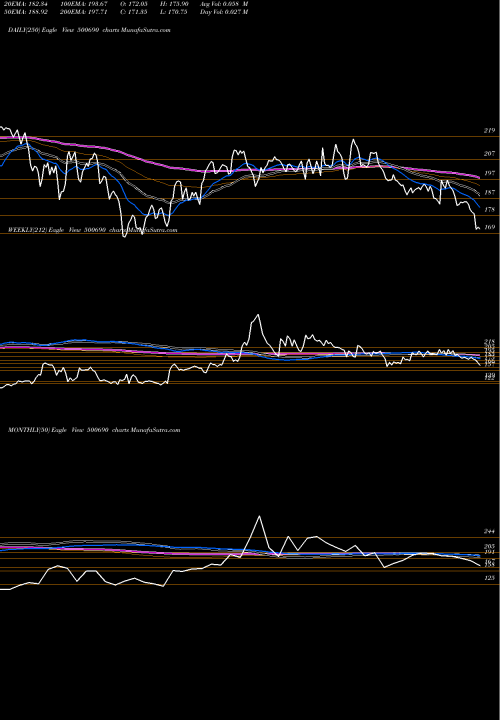Select the 100EMA: 193.67 value
Screen dimensions: 500x720
click(83, 4)
